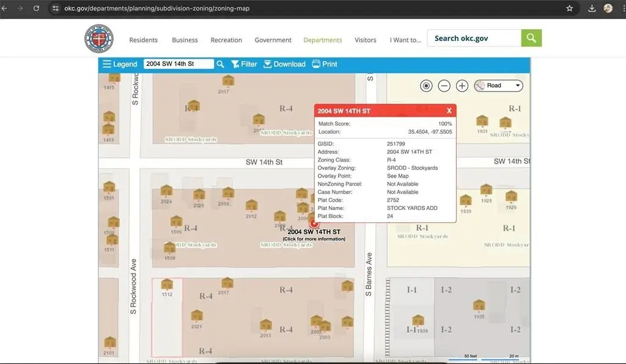Click the Search okc.gov text field

click(x=474, y=38)
